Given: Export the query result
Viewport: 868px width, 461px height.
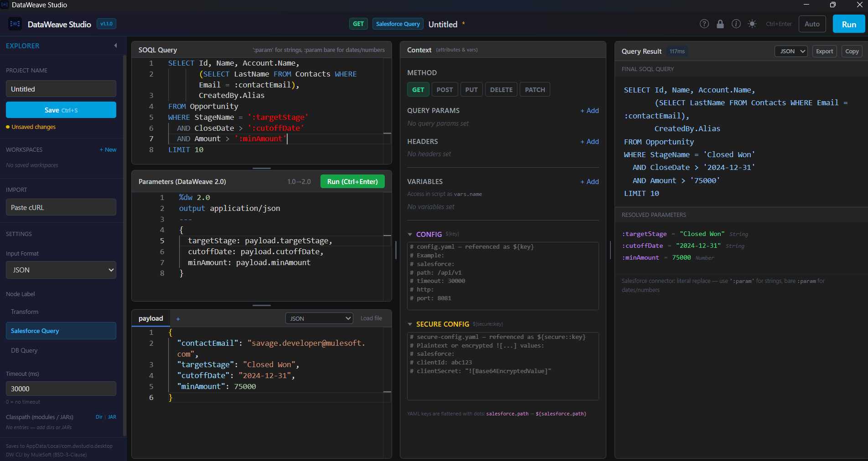Looking at the screenshot, I should click(824, 51).
